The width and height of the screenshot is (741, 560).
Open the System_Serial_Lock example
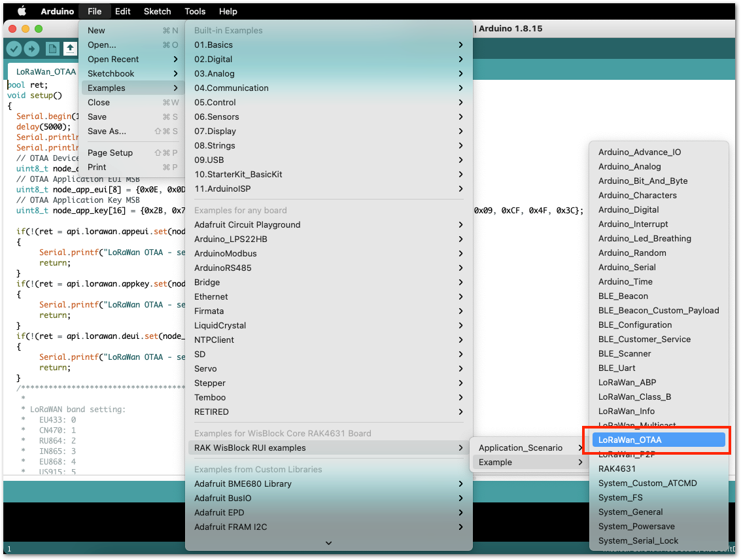659,541
